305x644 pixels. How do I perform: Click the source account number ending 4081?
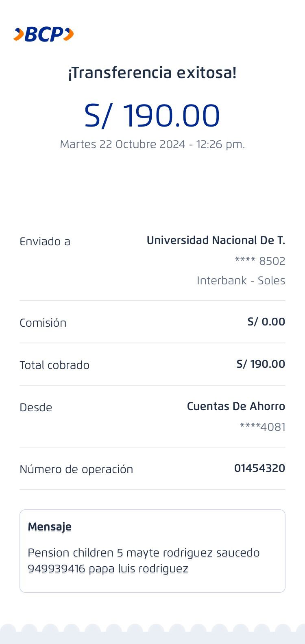pos(262,427)
